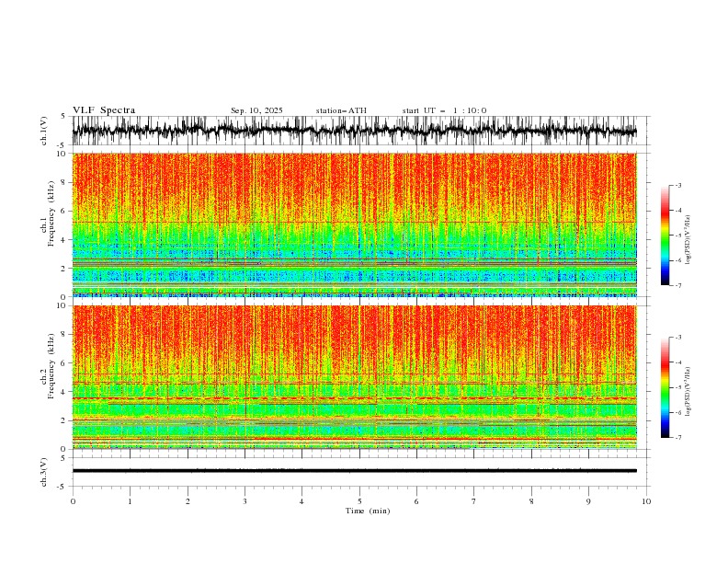Click the ch.3(V) black waveform trace
This screenshot has height=563, width=728.
pos(355,471)
